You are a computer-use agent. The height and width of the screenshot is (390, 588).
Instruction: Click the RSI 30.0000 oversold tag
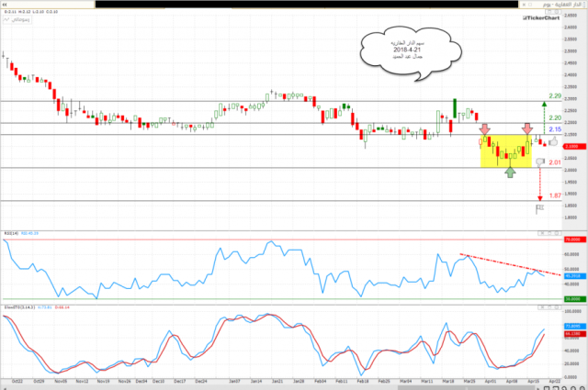coord(575,299)
